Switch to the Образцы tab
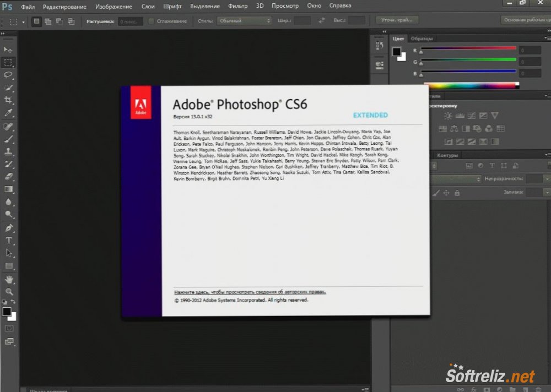 [422, 39]
